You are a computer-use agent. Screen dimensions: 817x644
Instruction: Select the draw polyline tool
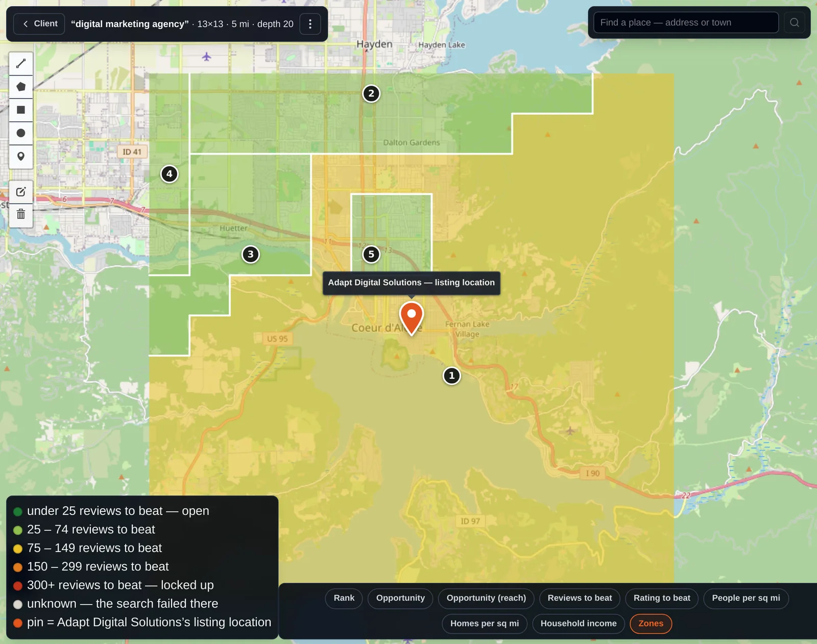[21, 64]
